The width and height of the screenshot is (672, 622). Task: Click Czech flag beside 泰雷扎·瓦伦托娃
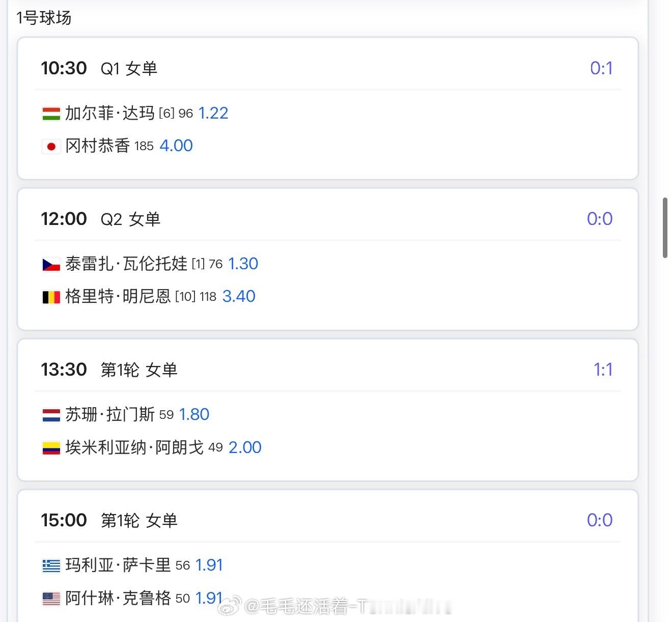[x=51, y=265]
